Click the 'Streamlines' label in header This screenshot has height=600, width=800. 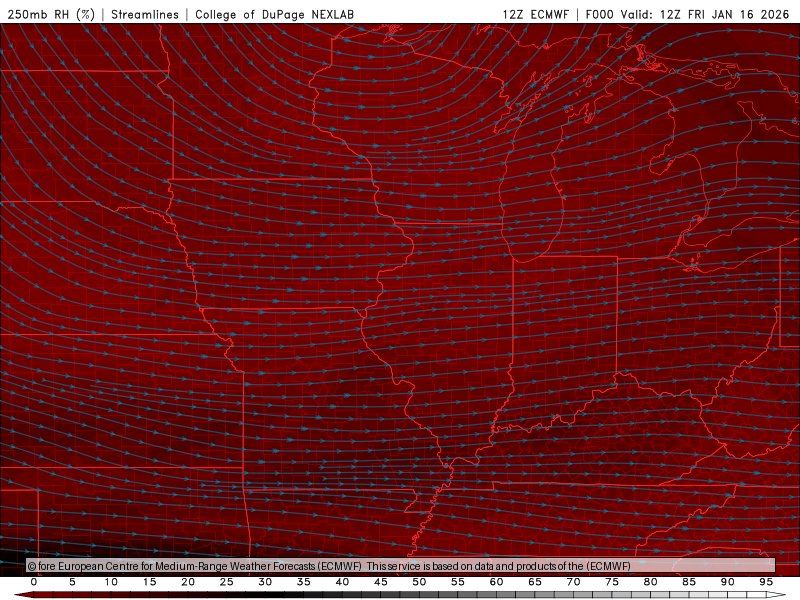[x=145, y=14]
